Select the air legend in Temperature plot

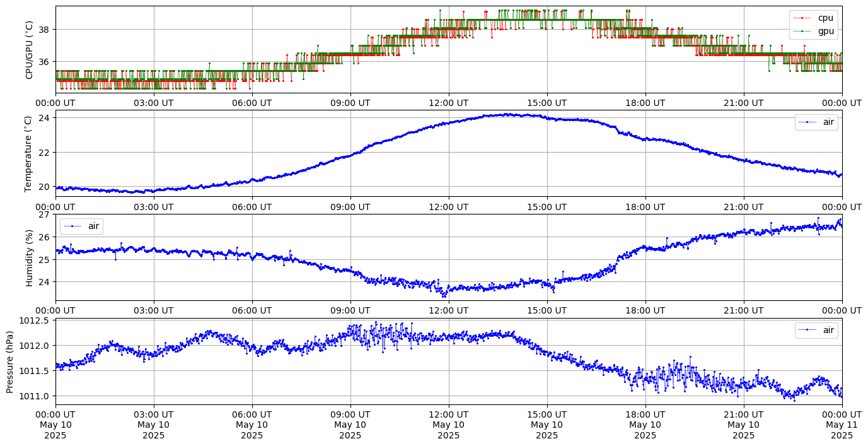click(817, 122)
